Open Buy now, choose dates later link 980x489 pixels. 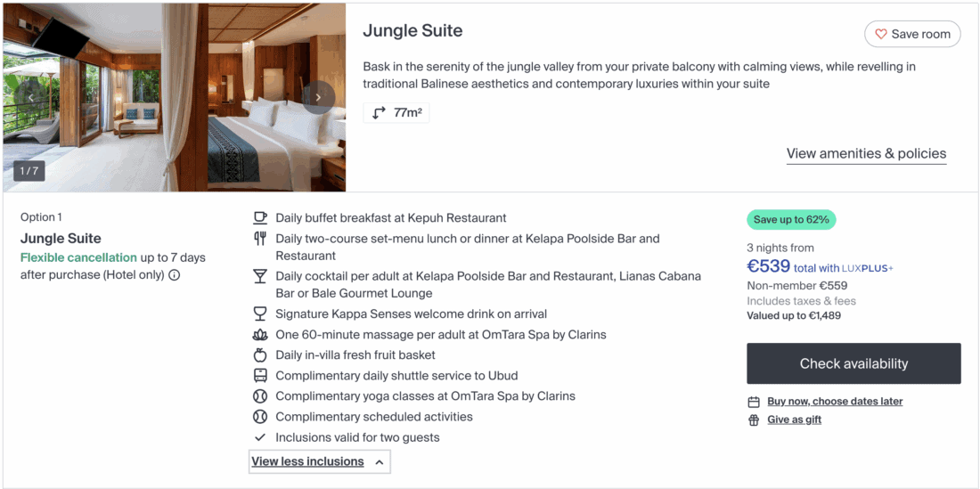point(835,402)
